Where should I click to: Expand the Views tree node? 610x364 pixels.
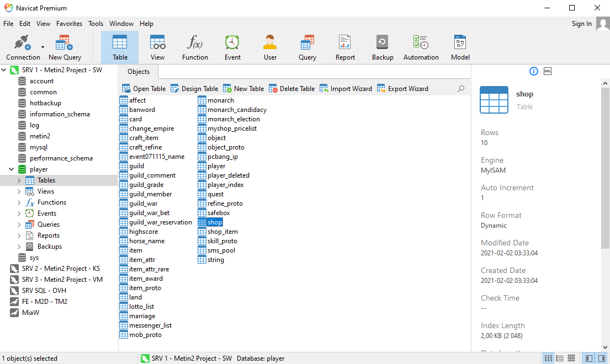click(19, 191)
